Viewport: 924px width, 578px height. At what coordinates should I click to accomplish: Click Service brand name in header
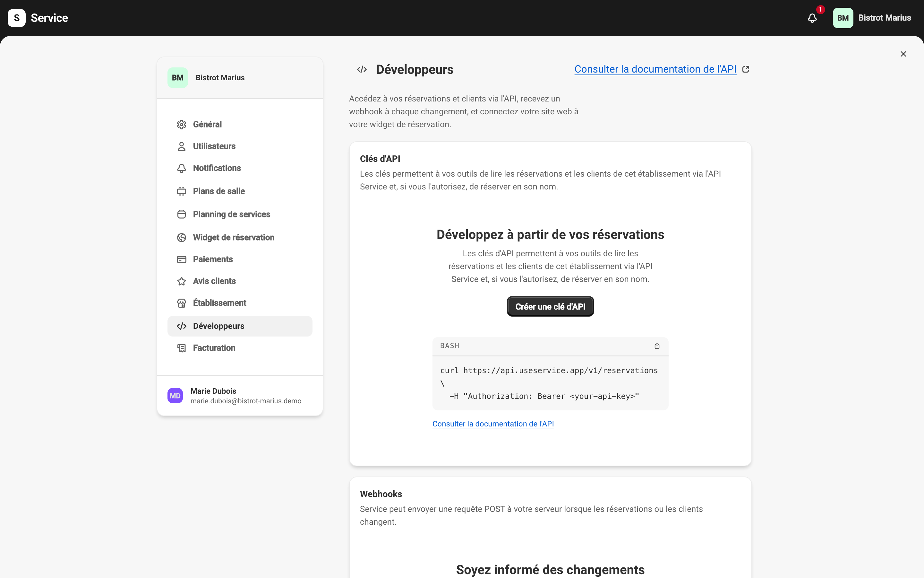pyautogui.click(x=49, y=18)
